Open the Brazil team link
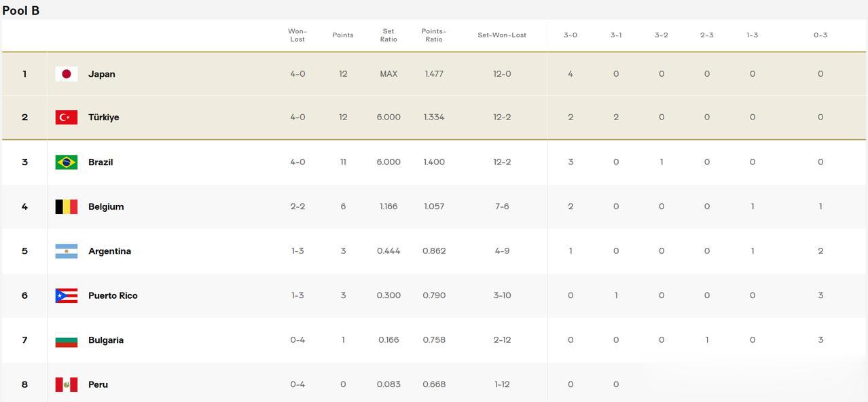Viewport: 868px width, 402px height. 101,162
